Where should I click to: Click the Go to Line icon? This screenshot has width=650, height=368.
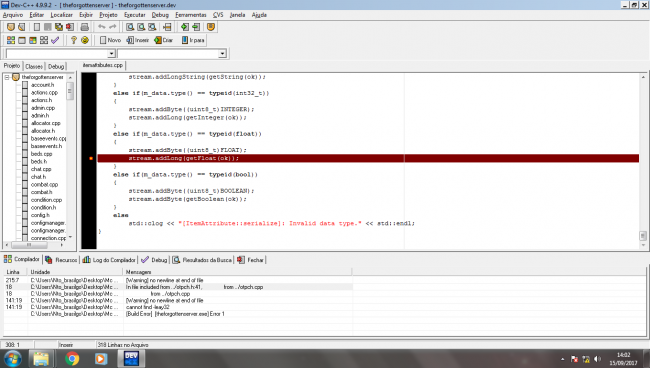[x=167, y=27]
